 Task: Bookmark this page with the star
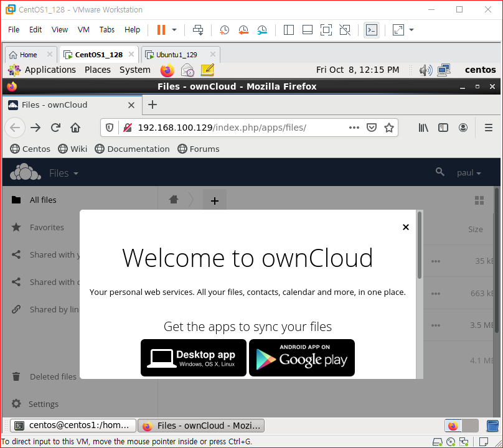click(389, 128)
